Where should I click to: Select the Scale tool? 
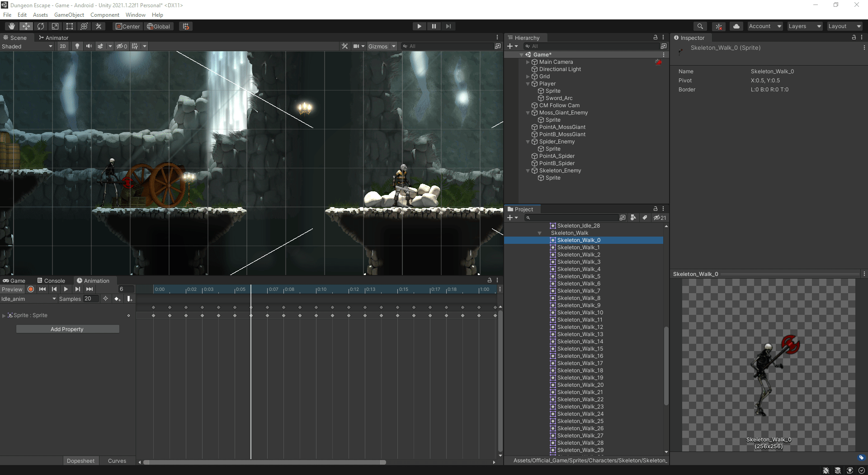tap(55, 26)
